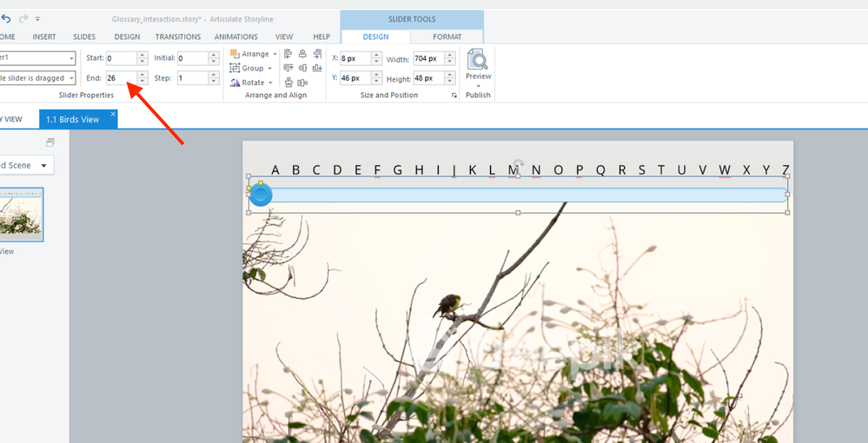The image size is (868, 443).
Task: Open the Arrange dropdown
Action: pyautogui.click(x=254, y=54)
